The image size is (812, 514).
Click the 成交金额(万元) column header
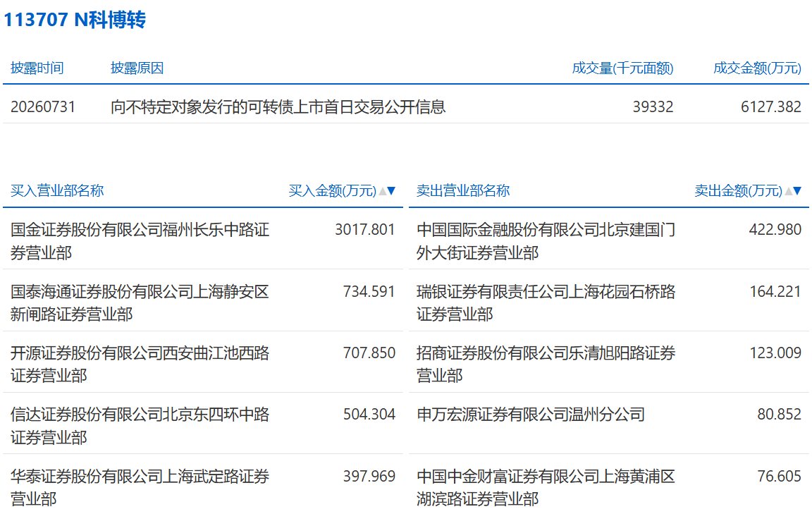[x=757, y=68]
